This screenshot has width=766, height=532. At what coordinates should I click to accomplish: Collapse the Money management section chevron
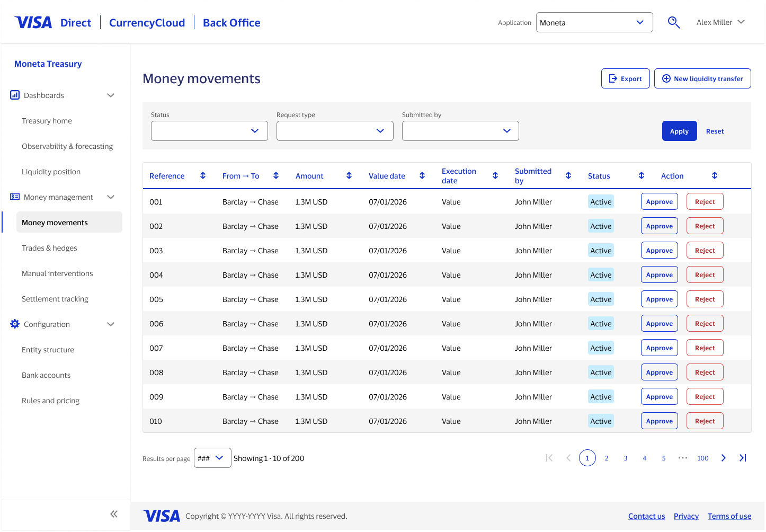pyautogui.click(x=111, y=197)
